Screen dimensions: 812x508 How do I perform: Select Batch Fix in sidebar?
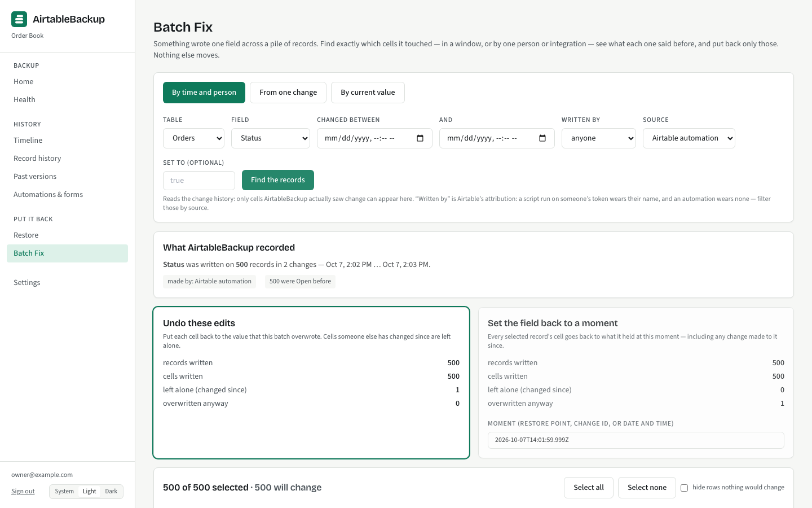67,253
